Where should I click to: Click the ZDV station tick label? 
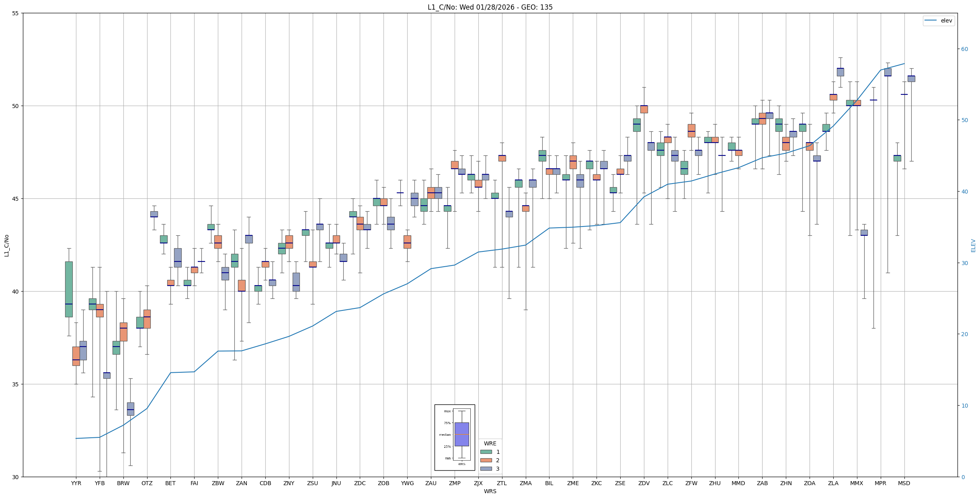pyautogui.click(x=644, y=483)
